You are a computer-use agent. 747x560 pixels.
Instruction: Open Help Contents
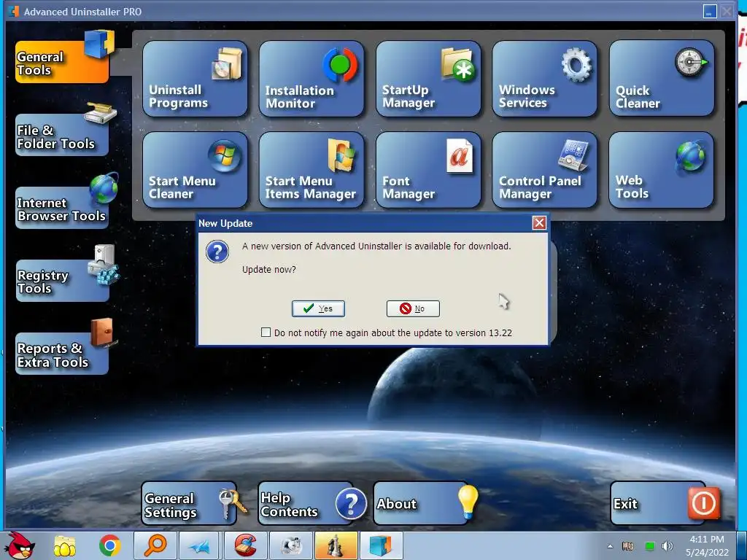(x=306, y=504)
